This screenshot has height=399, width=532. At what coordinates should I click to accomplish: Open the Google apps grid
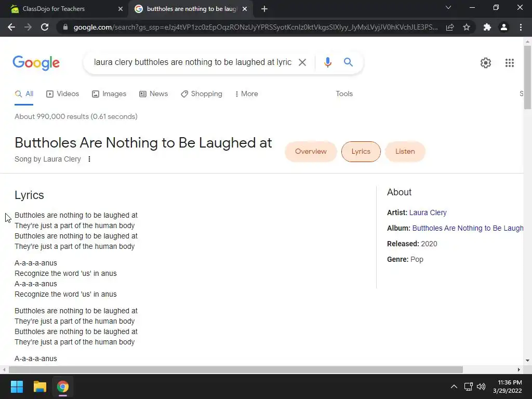509,63
